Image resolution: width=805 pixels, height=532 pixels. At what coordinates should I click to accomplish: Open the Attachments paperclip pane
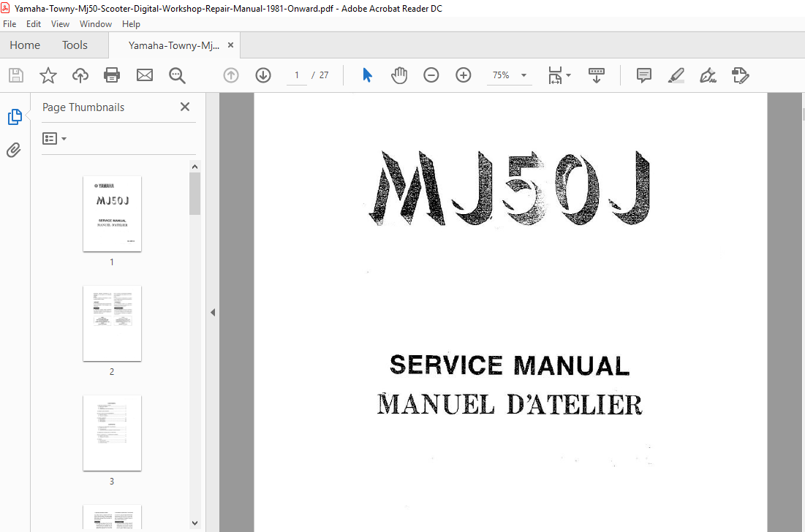[x=14, y=150]
